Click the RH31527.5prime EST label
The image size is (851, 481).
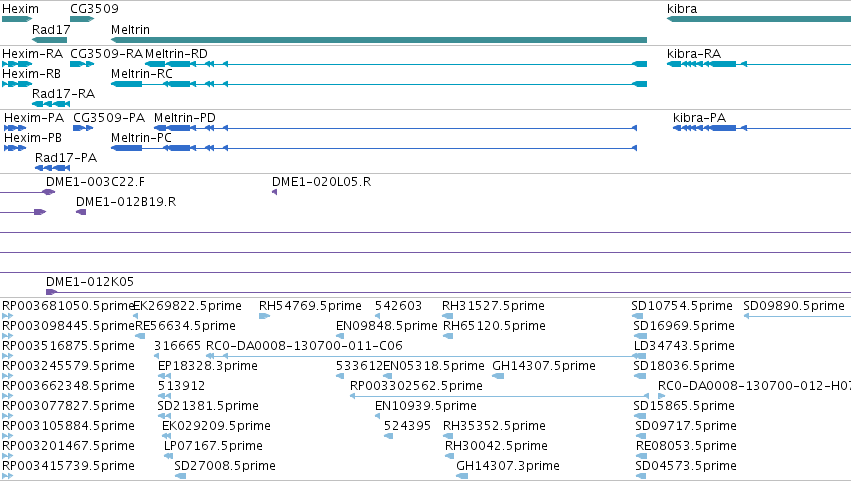click(493, 306)
